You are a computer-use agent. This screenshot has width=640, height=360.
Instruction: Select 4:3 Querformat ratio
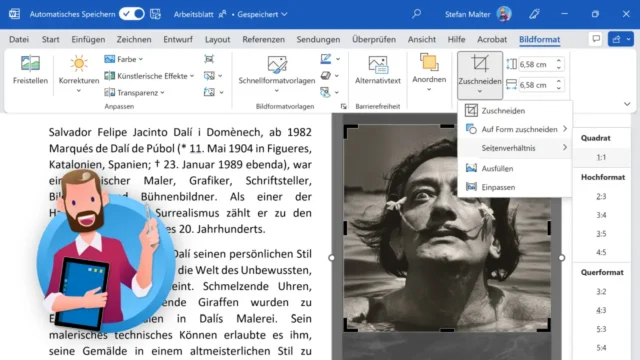coord(602,310)
